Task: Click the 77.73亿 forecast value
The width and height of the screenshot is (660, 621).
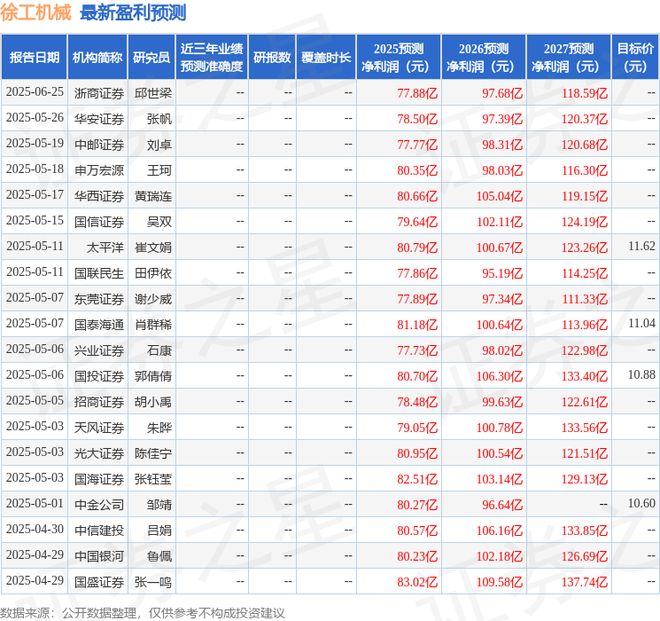Action: pos(417,351)
